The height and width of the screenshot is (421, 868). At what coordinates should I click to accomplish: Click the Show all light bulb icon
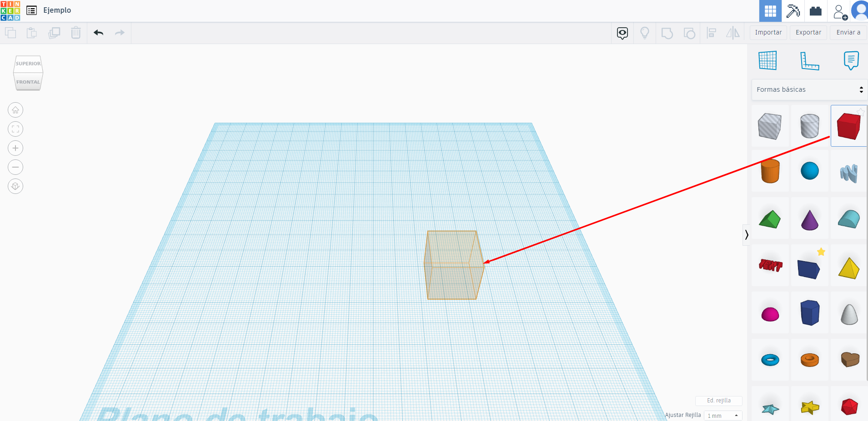(x=645, y=33)
